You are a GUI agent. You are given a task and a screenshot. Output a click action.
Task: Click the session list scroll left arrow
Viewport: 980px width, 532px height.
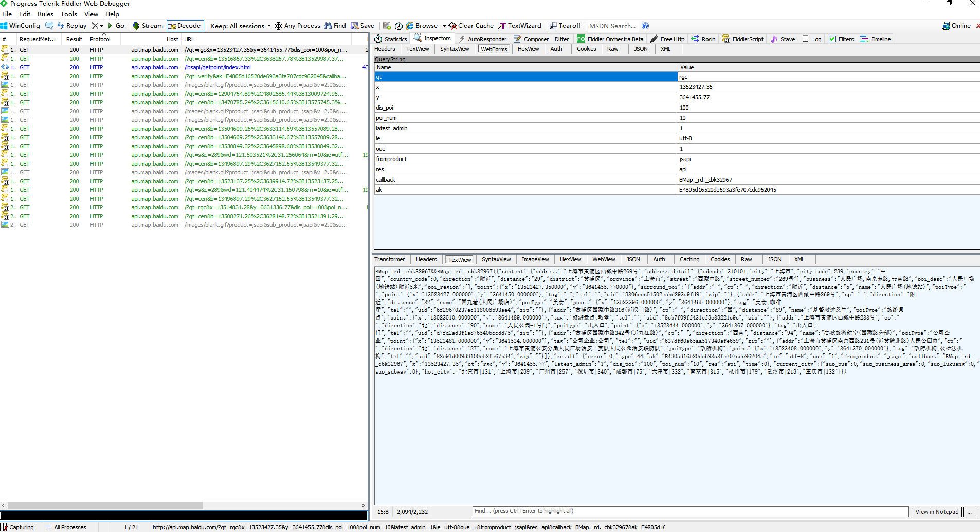pos(4,506)
